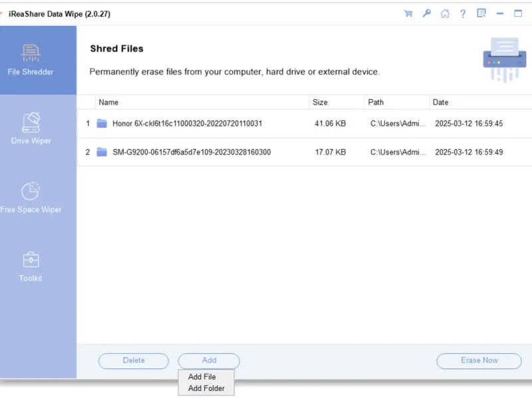The image size is (532, 399).
Task: Click the folder icon of Honor 6X row
Action: tap(102, 123)
